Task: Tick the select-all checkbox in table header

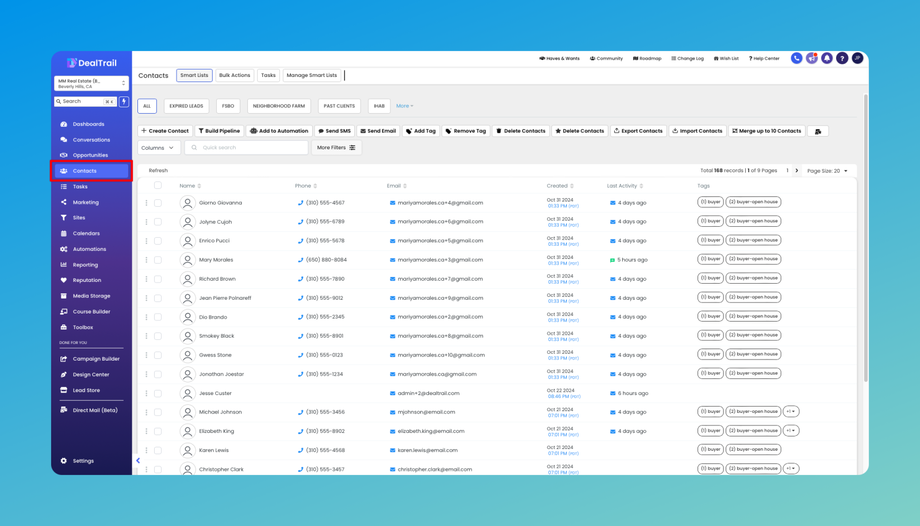Action: [158, 185]
